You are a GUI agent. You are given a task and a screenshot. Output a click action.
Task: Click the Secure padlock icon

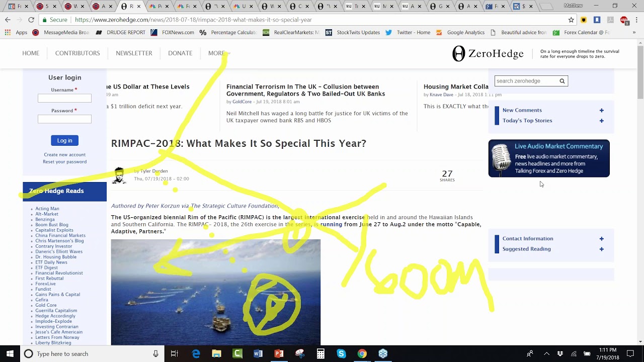45,20
